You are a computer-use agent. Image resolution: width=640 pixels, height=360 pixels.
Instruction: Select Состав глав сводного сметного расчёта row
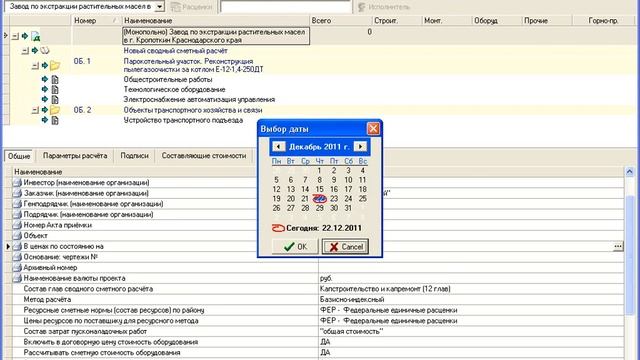pyautogui.click(x=318, y=289)
